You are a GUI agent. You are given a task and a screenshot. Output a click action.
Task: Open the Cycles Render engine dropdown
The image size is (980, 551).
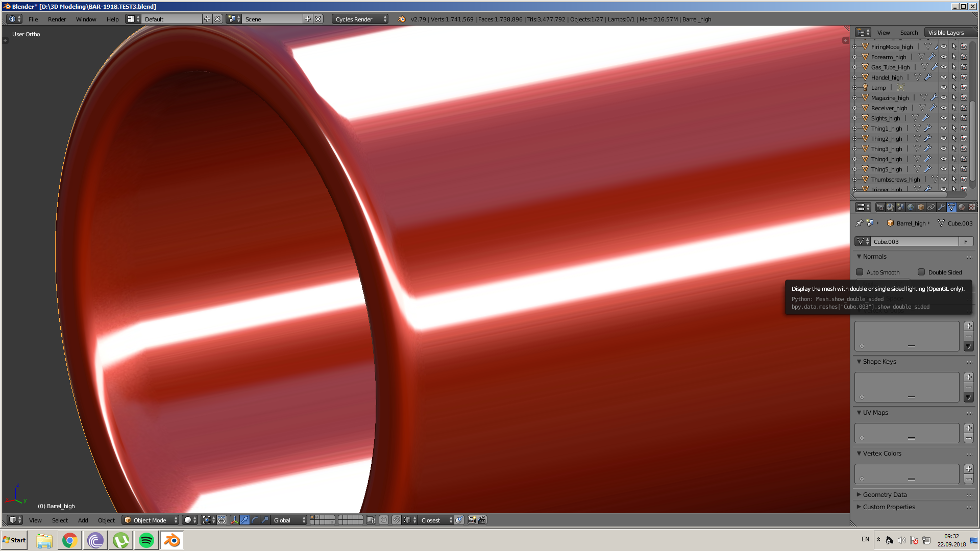(360, 19)
